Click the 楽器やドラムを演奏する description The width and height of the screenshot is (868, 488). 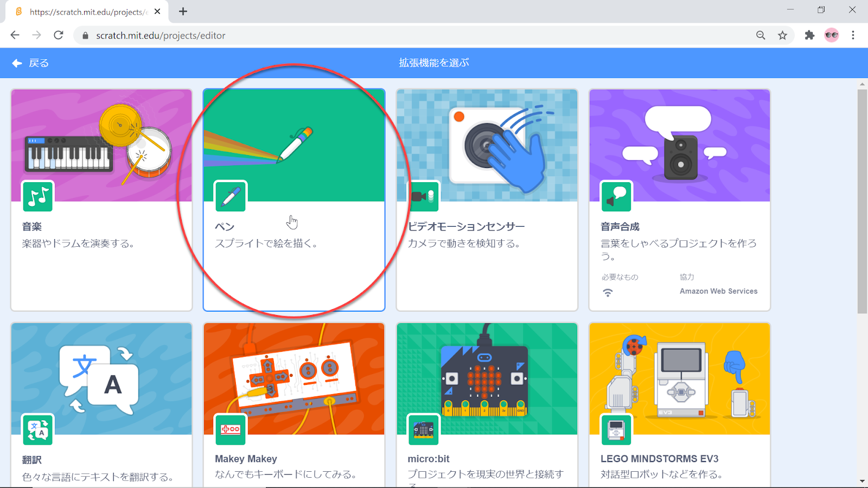(x=78, y=243)
